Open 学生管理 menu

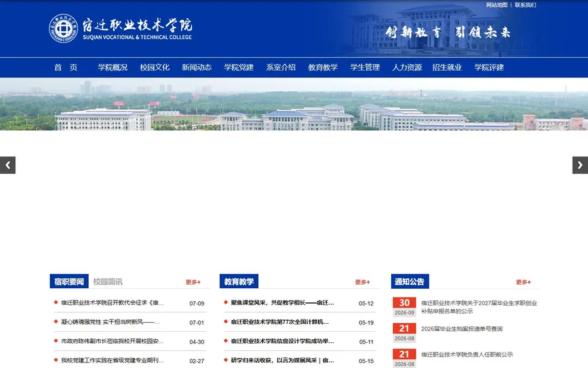click(364, 67)
